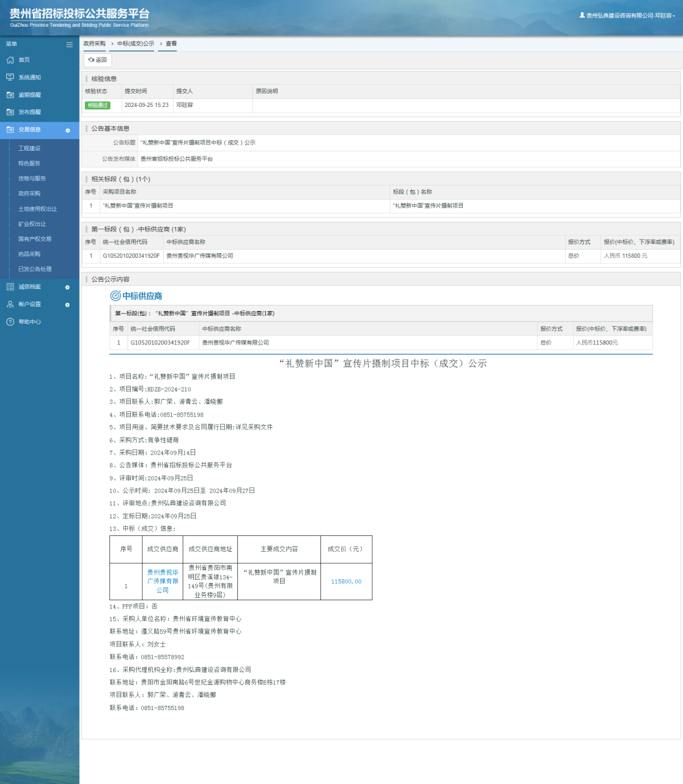Viewport: 683px width, 784px height.
Task: Click supplier address cell 贵州省贵阳市南明区
Action: click(x=210, y=581)
